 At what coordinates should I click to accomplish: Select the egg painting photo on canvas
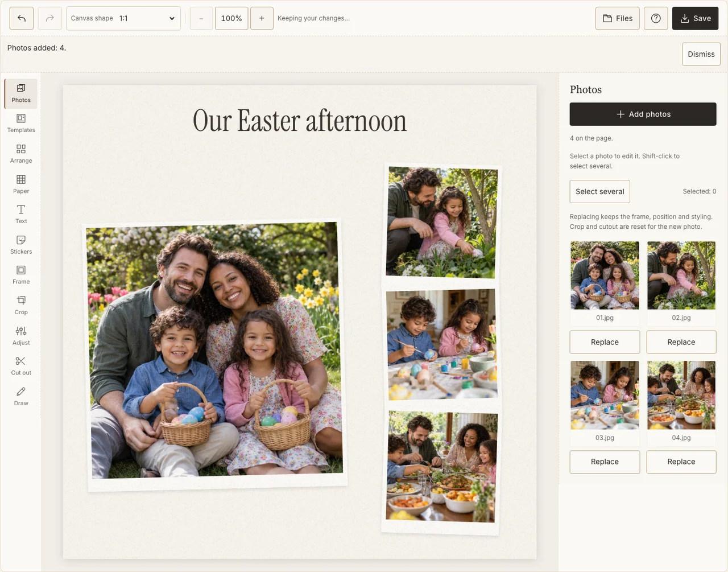[442, 344]
